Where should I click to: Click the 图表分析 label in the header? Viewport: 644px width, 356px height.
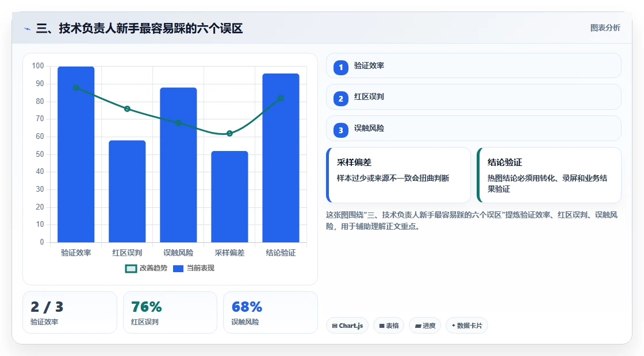tap(605, 28)
